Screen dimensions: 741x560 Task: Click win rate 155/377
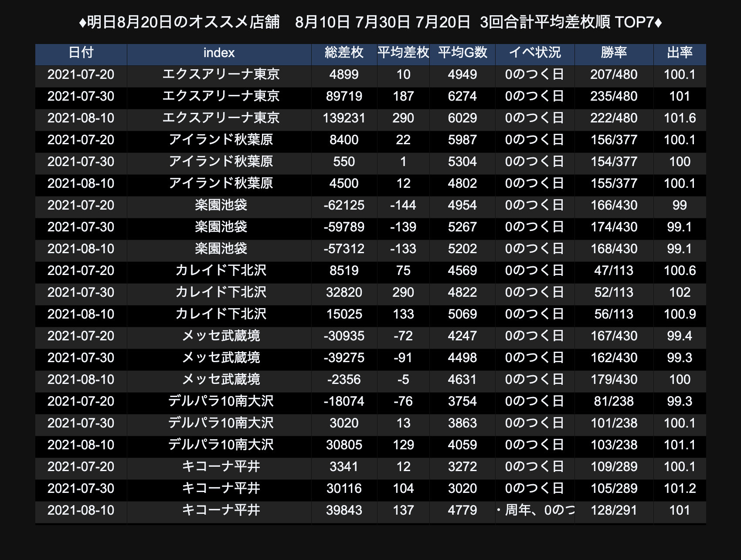point(614,183)
